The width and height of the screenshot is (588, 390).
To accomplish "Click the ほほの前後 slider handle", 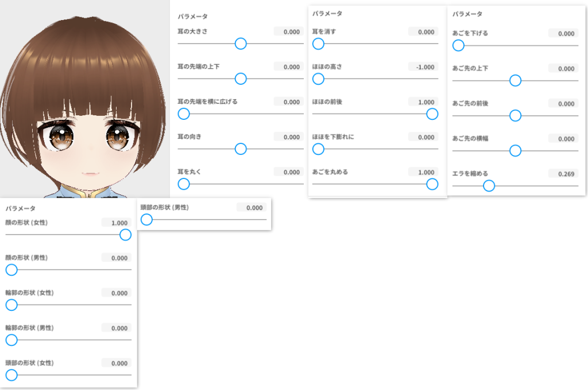I will [x=432, y=114].
